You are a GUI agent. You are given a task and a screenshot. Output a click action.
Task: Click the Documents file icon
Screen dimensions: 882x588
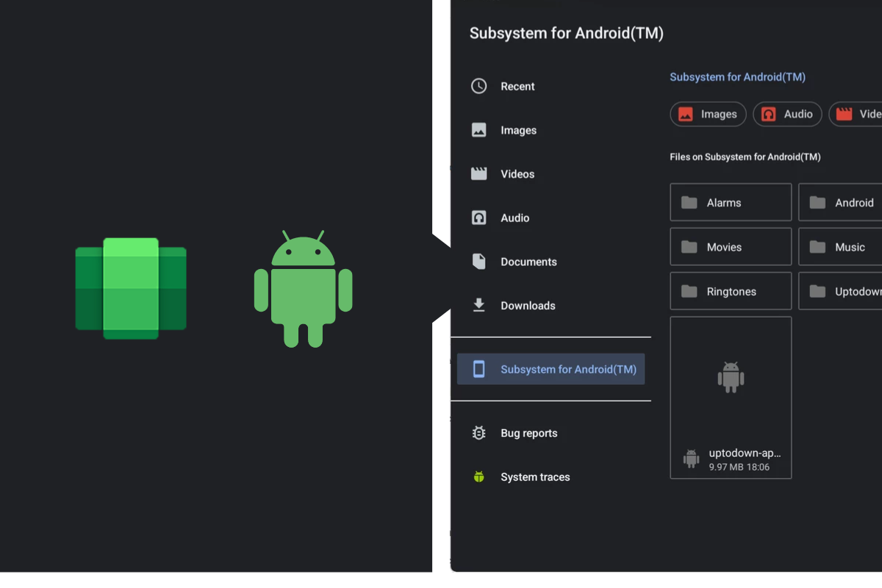coord(479,262)
